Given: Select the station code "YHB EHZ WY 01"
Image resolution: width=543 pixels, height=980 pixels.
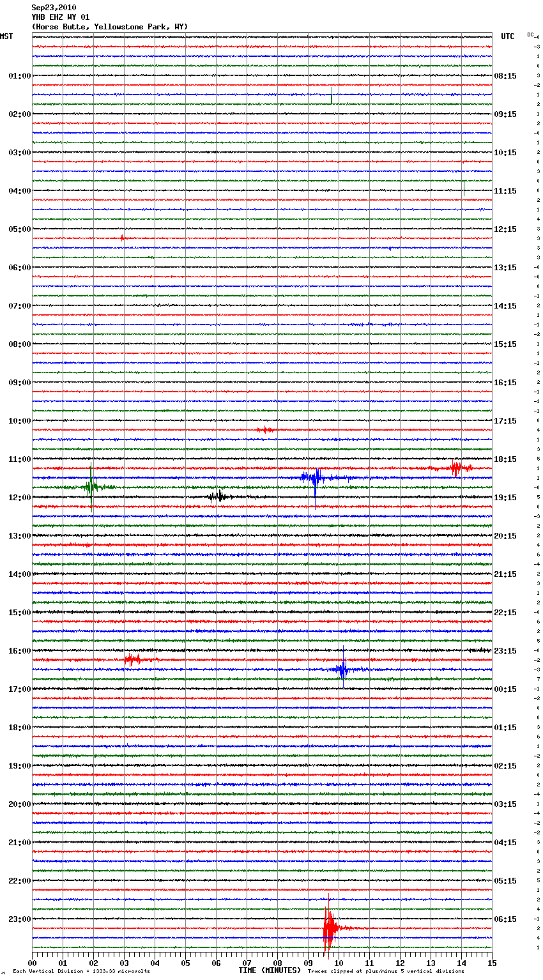Looking at the screenshot, I should (61, 17).
